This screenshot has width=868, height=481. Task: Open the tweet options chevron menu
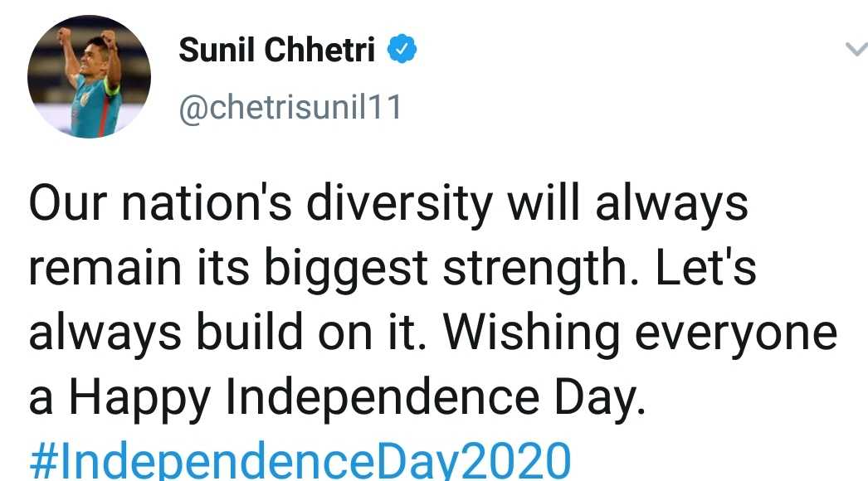[856, 50]
